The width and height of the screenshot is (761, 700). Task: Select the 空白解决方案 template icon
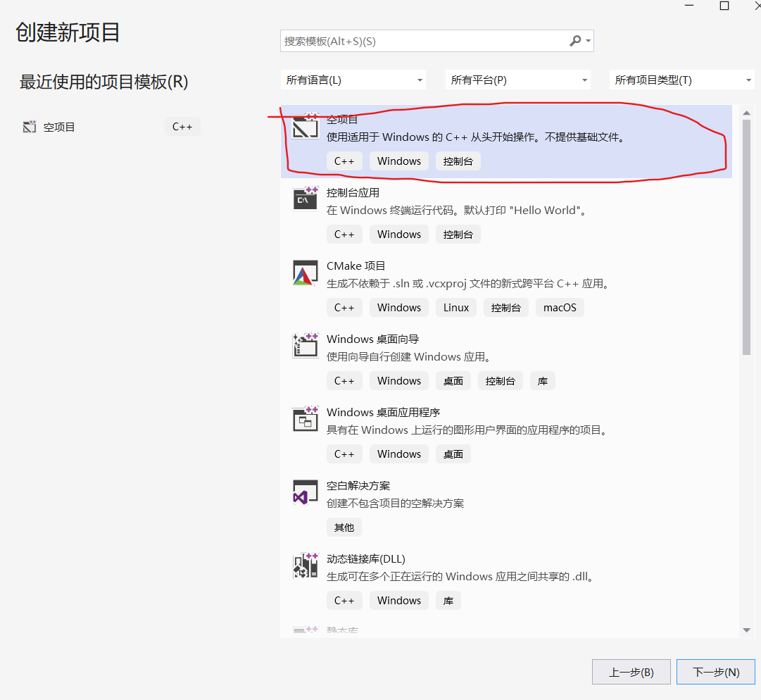coord(306,492)
